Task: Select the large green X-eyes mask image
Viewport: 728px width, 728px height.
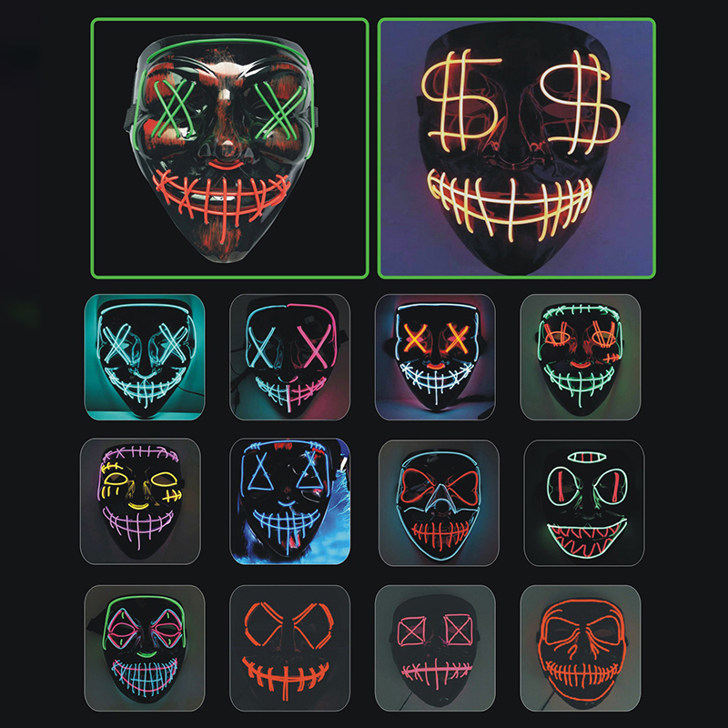Action: pos(230,148)
